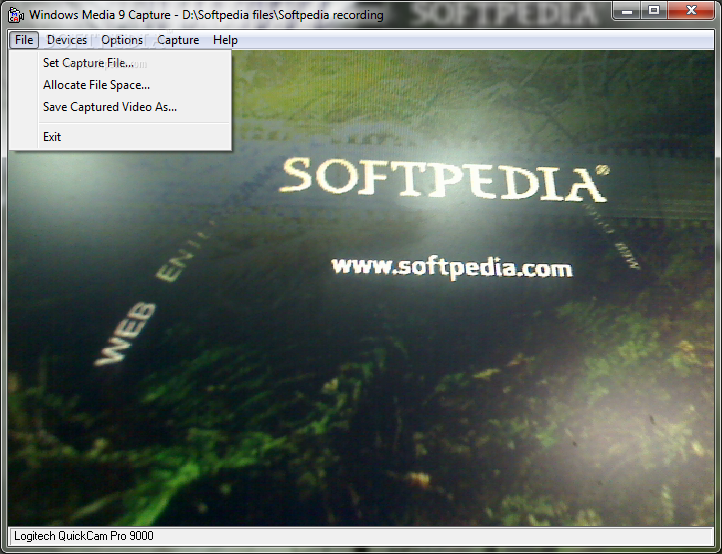Open the Help menu

[x=225, y=40]
